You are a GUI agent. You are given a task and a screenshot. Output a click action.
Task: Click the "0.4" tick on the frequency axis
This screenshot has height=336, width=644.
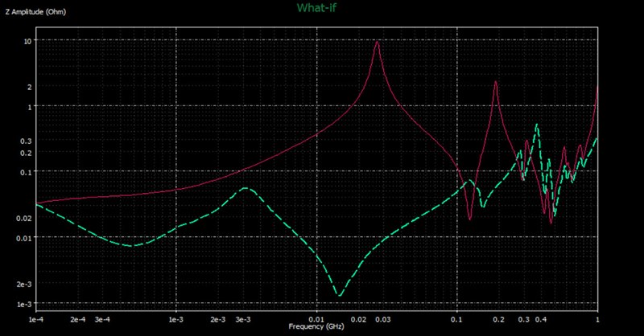coord(542,319)
